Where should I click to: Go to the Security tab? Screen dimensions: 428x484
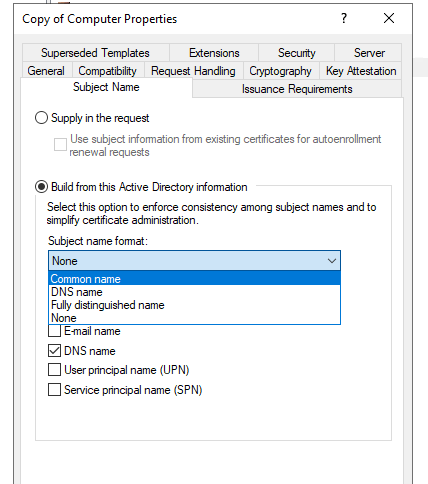pos(297,53)
